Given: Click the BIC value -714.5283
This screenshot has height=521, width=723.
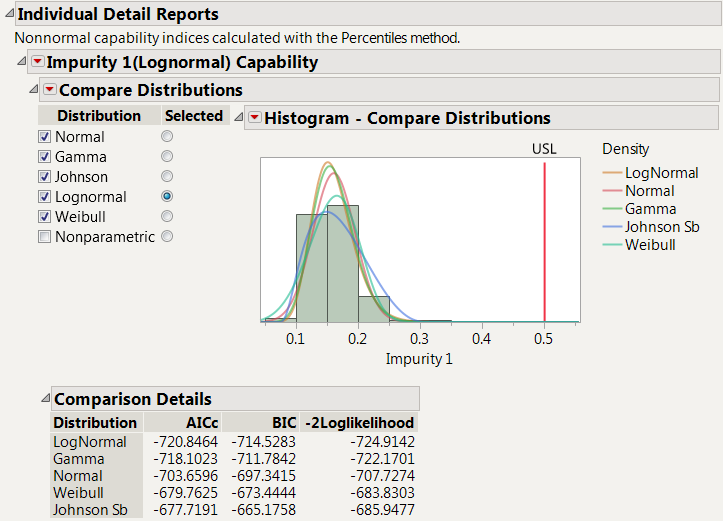Looking at the screenshot, I should [x=263, y=442].
